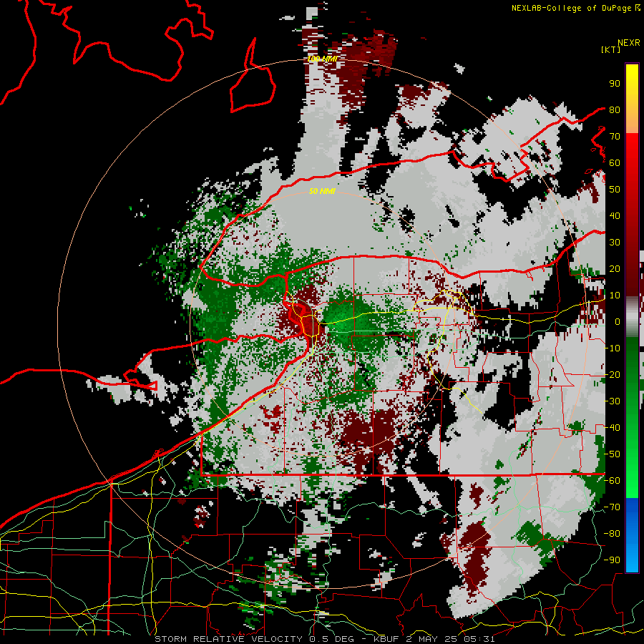Click the 20 knot scale label
This screenshot has width=644, height=644.
[615, 268]
